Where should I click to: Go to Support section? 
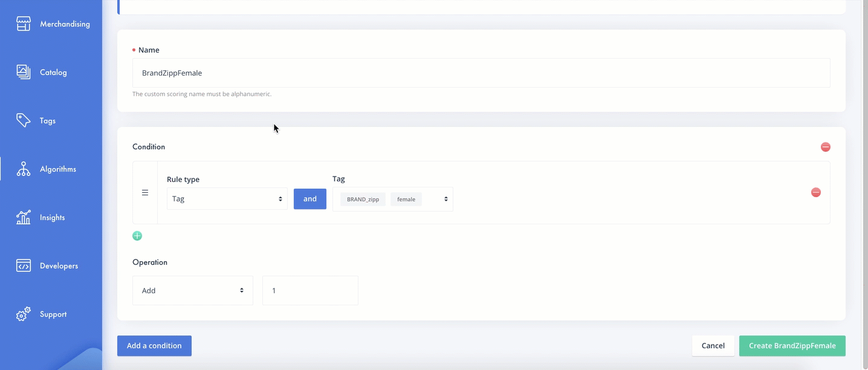53,314
